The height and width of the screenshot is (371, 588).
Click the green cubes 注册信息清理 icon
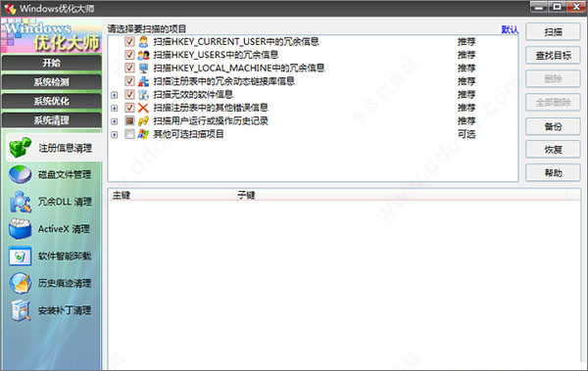coord(21,147)
